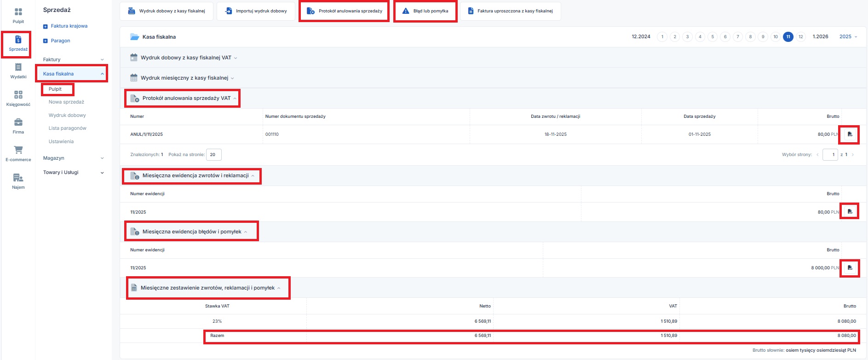
Task: Open Nowa sprzedaż in Kasa fiskalna menu
Action: click(67, 102)
